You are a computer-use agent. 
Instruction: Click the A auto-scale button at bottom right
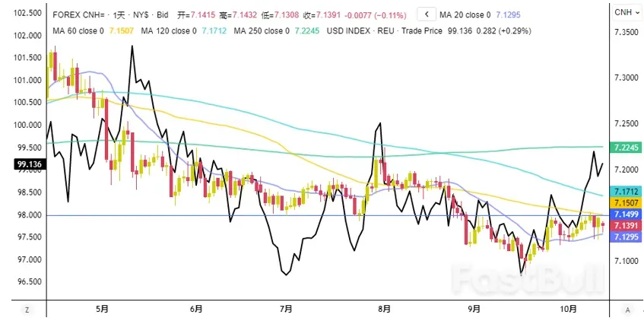coord(627,310)
